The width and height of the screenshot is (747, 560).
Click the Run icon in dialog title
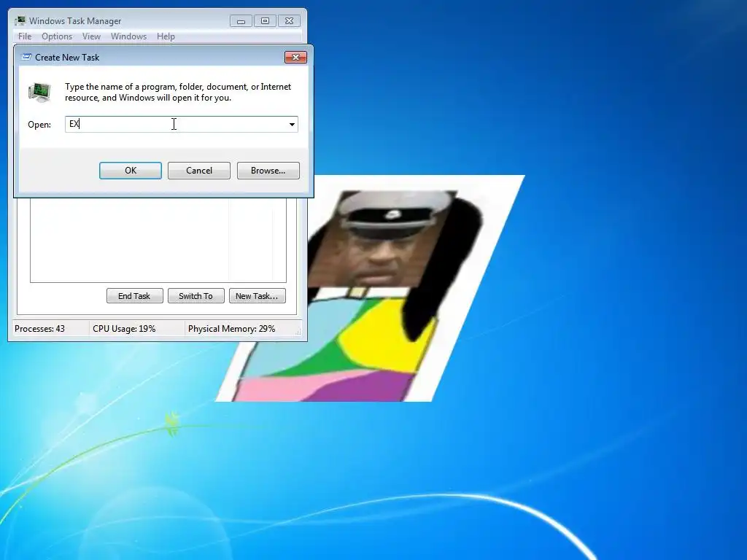click(x=27, y=57)
